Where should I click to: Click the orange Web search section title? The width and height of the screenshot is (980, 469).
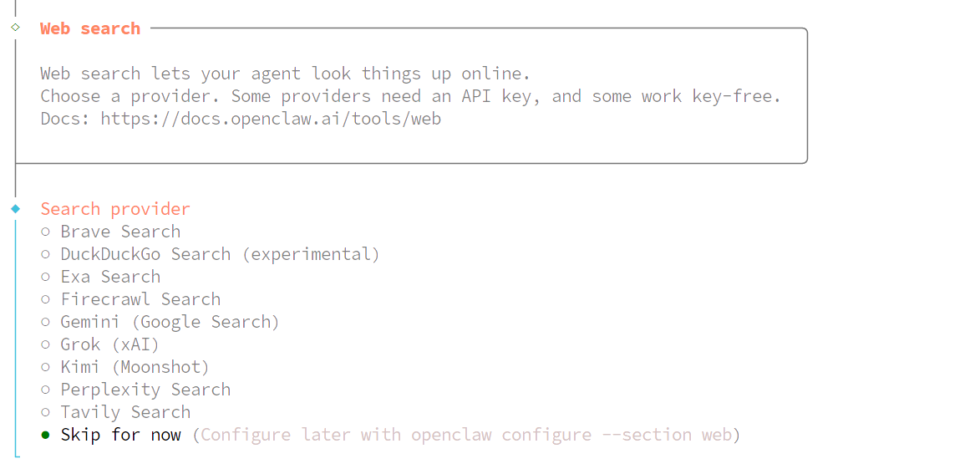pos(90,28)
